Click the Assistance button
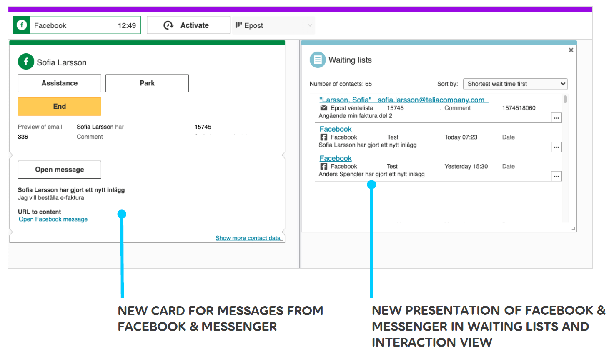Viewport: 614px width, 364px height. (60, 83)
